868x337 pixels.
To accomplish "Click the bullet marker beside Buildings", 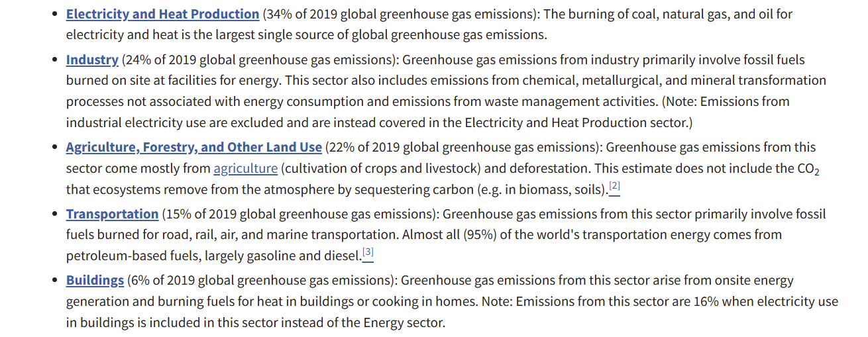I will tap(55, 280).
